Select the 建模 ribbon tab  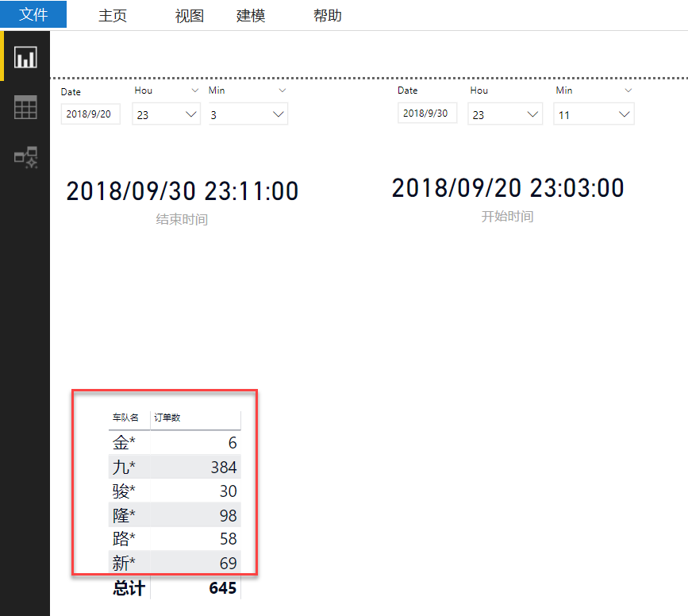[x=251, y=16]
